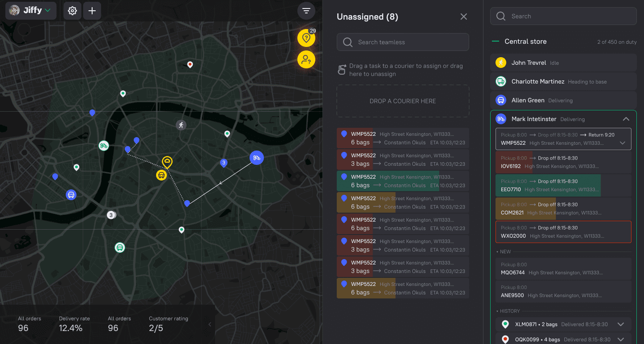Image resolution: width=644 pixels, height=344 pixels.
Task: Expand XLM0871 history entry
Action: point(620,324)
